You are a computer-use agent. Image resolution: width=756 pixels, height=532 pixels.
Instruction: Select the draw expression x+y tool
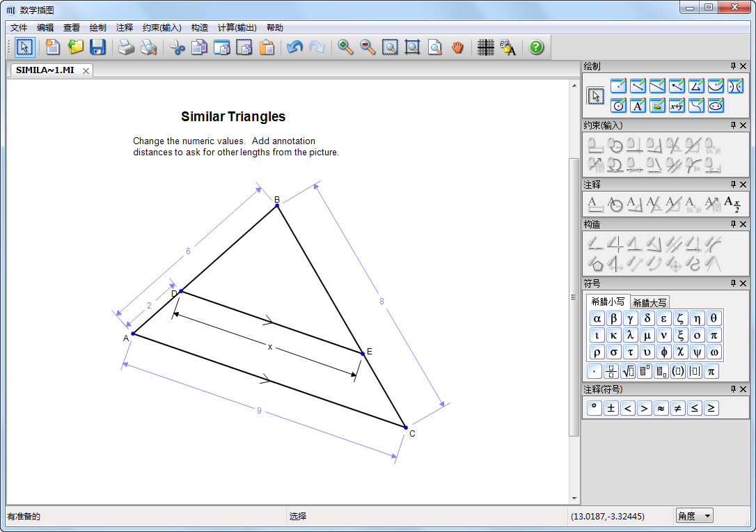click(x=677, y=106)
